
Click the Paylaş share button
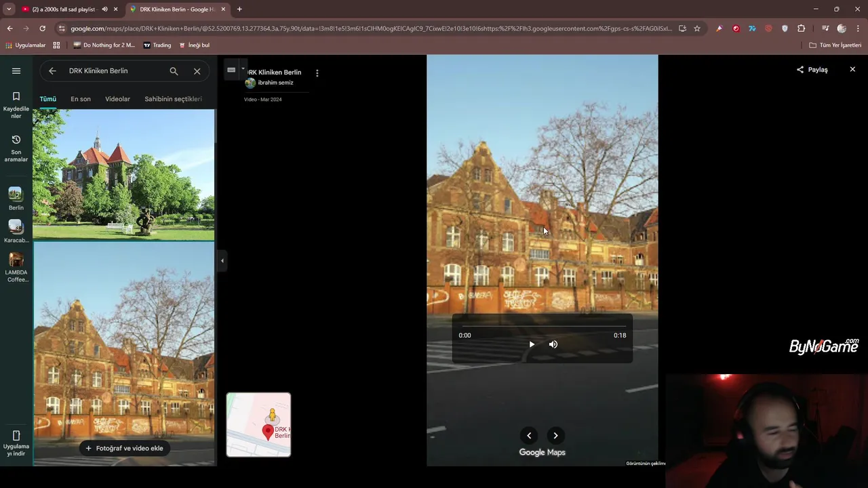[x=812, y=70]
